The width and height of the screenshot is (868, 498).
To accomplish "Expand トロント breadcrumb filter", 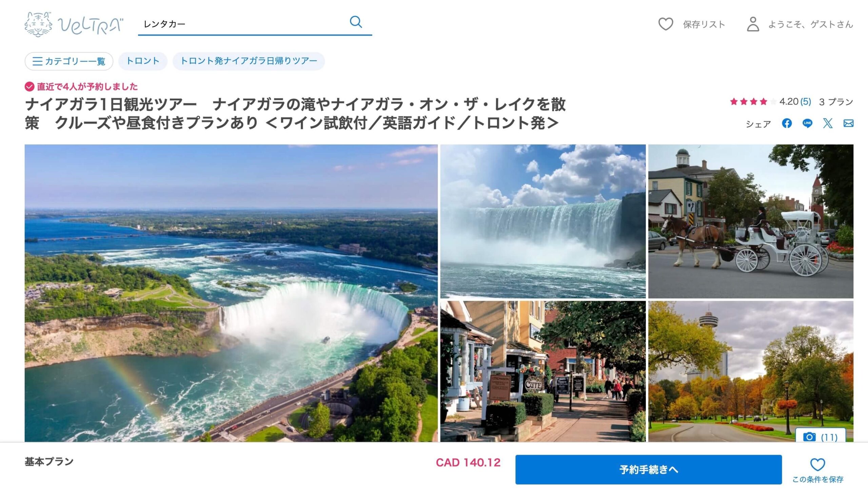I will tap(142, 61).
